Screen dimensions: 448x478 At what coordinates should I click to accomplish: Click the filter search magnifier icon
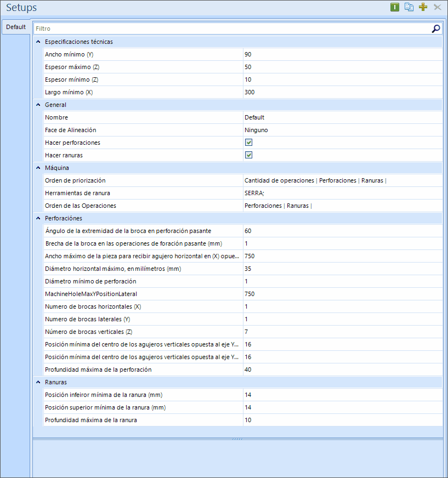tap(436, 29)
